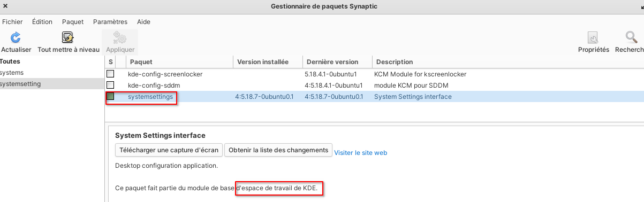Click the Rechercher magnifier icon
This screenshot has height=202, width=644.
click(631, 37)
